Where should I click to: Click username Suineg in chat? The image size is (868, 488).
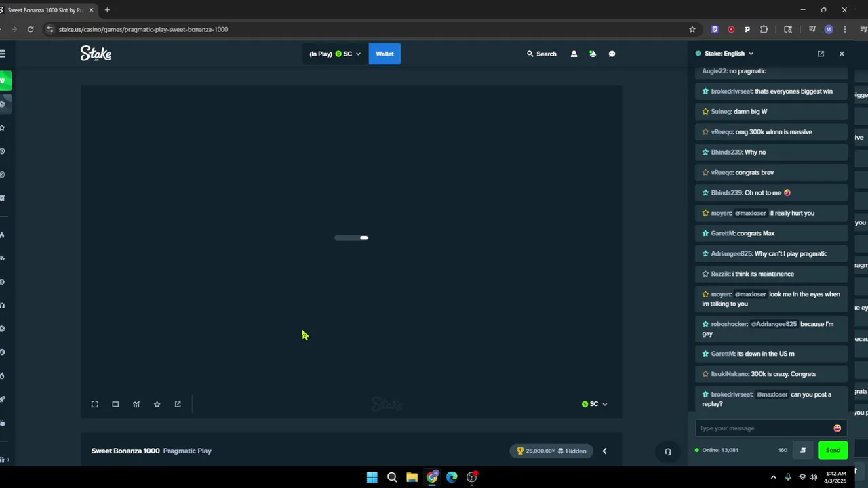coord(721,112)
